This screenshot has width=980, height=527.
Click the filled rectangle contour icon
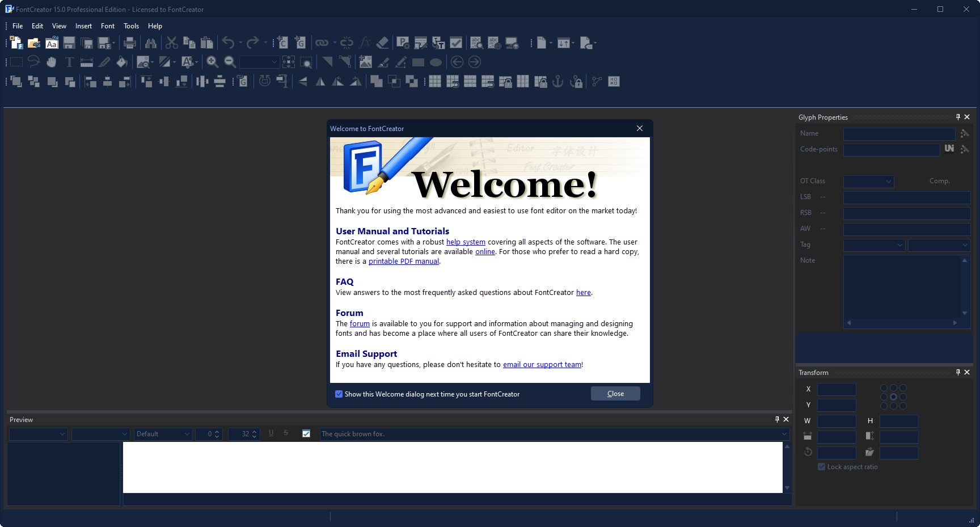419,62
